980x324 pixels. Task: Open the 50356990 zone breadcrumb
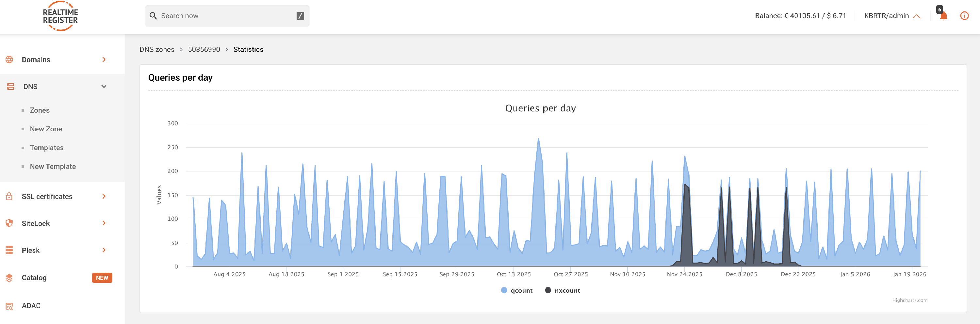[204, 49]
